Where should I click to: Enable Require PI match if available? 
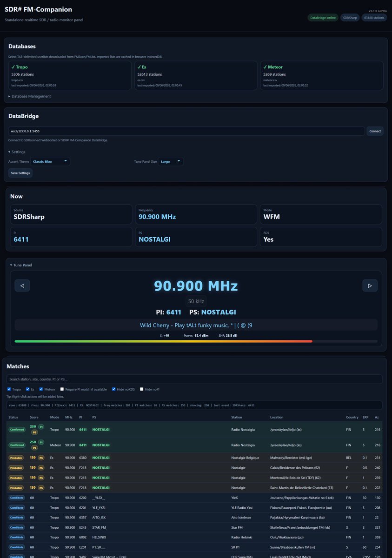point(62,389)
